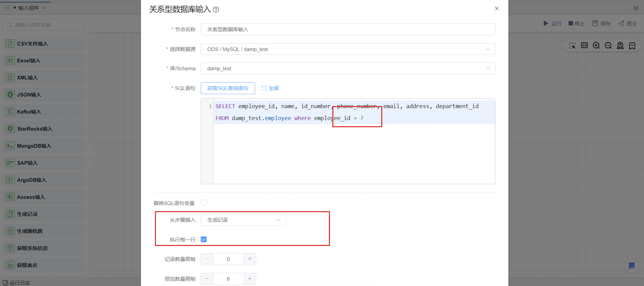
Task: Click 获取SQL查询语句 button
Action: (227, 88)
